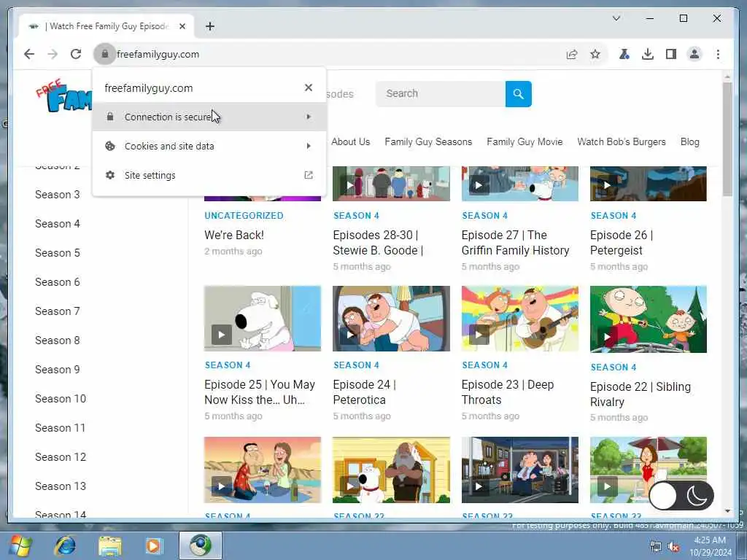Select Season 13 in sidebar
Image resolution: width=747 pixels, height=560 pixels.
coord(61,486)
